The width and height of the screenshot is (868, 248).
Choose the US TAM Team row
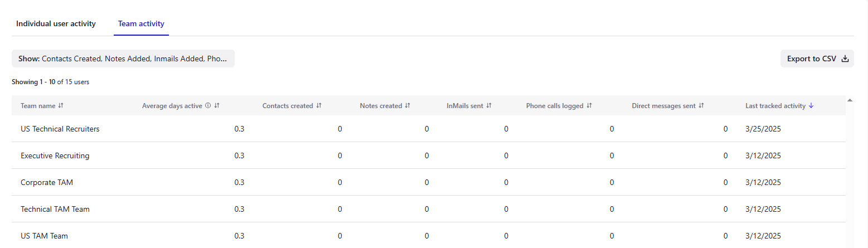[x=429, y=235]
